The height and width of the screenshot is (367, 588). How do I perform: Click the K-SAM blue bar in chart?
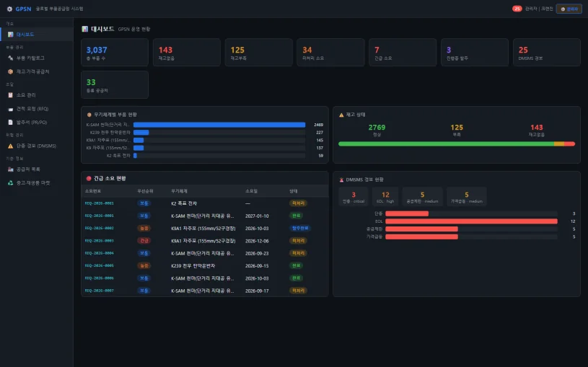219,125
